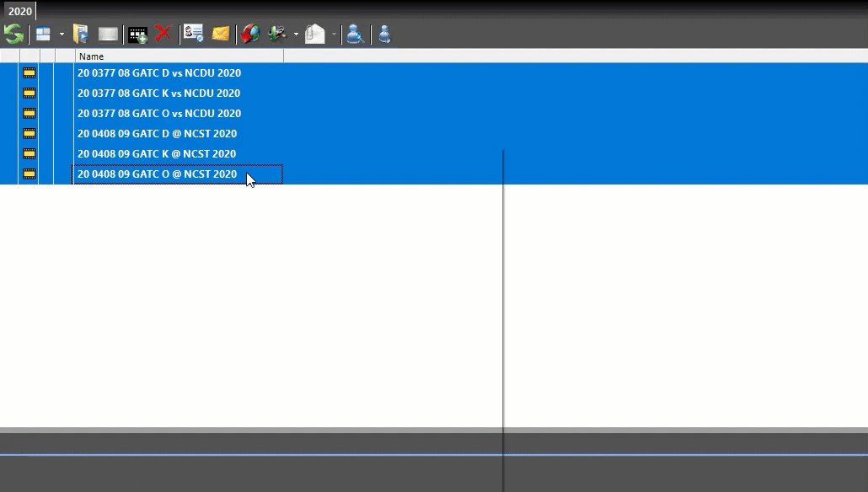868x492 pixels.
Task: Click the red X delete icon
Action: 163,33
